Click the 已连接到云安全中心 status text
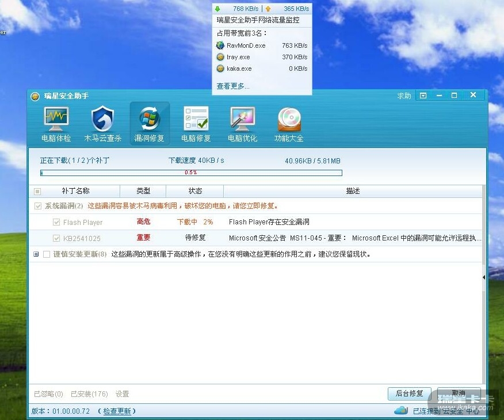Image resolution: width=504 pixels, height=420 pixels. (x=446, y=411)
